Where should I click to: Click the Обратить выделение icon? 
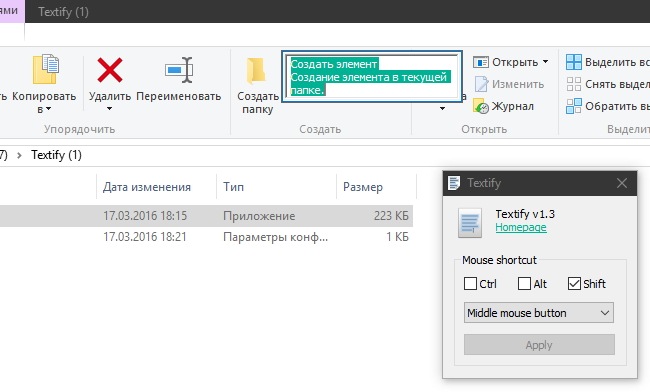(574, 106)
